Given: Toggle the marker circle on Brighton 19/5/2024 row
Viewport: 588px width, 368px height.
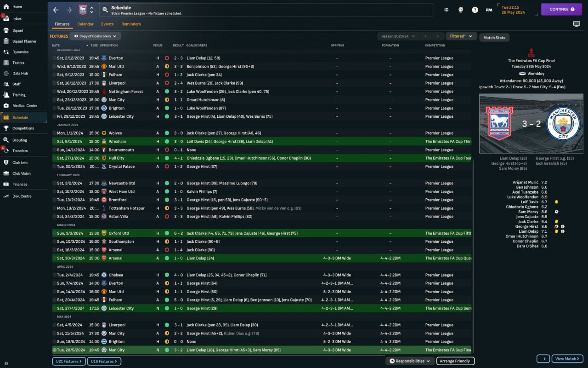Looking at the screenshot, I should click(x=55, y=342).
